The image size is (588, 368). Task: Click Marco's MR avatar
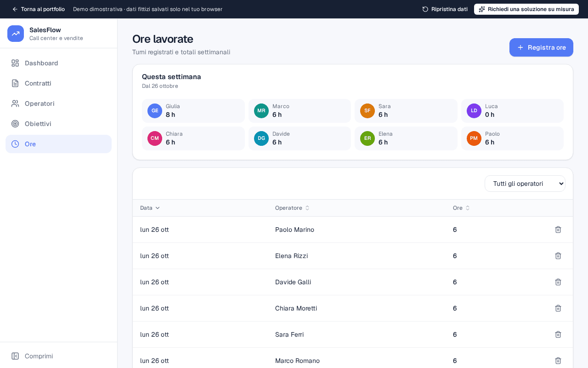click(x=261, y=111)
